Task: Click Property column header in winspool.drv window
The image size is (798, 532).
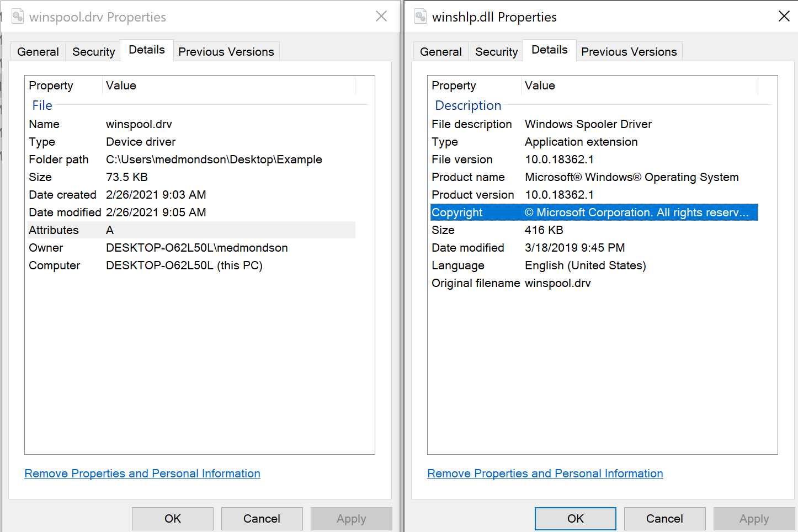Action: coord(64,86)
